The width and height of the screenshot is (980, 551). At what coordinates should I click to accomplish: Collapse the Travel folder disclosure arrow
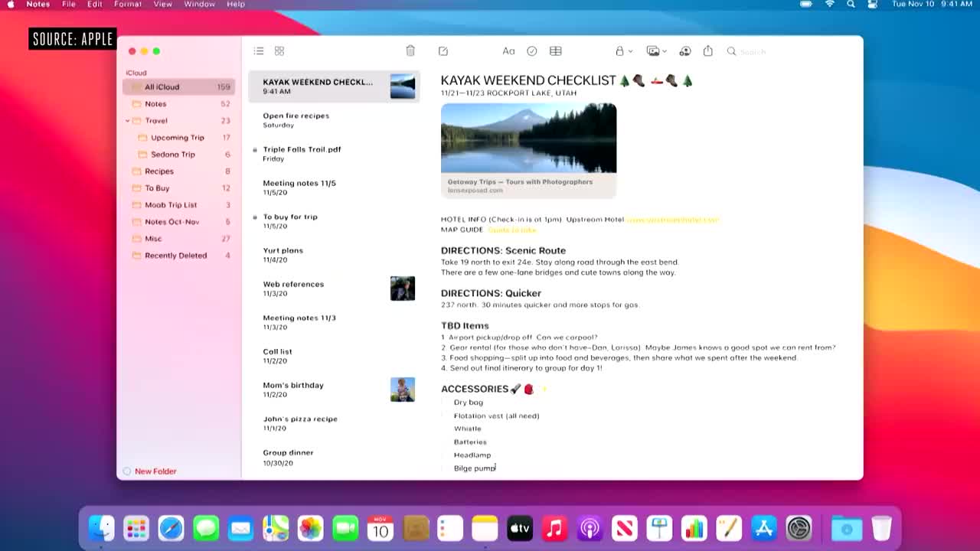[x=127, y=121]
